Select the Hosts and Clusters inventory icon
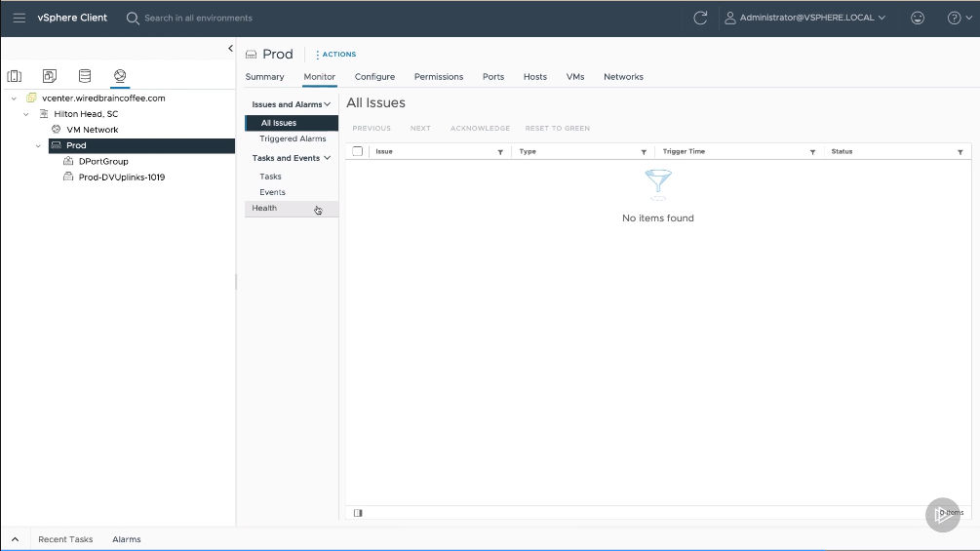The image size is (980, 551). [x=15, y=76]
